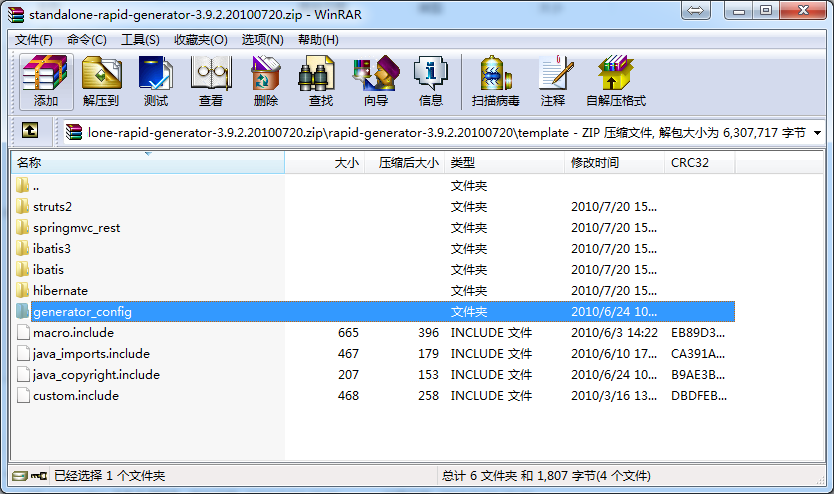
Task: Click the Add (添加) toolbar icon
Action: (x=46, y=81)
